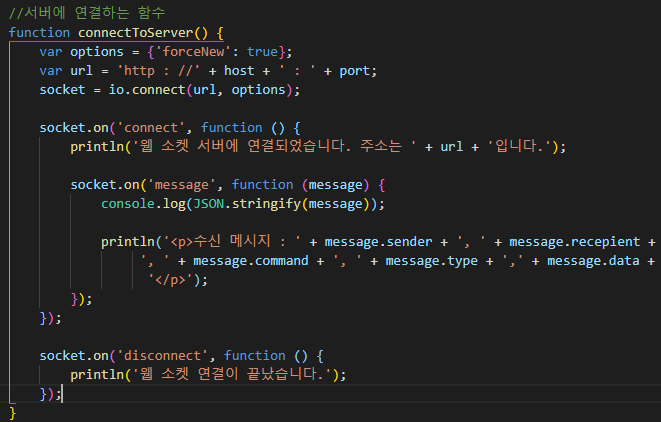This screenshot has width=661, height=422.
Task: Click 'message.data' in the continuation line
Action: (x=593, y=261)
